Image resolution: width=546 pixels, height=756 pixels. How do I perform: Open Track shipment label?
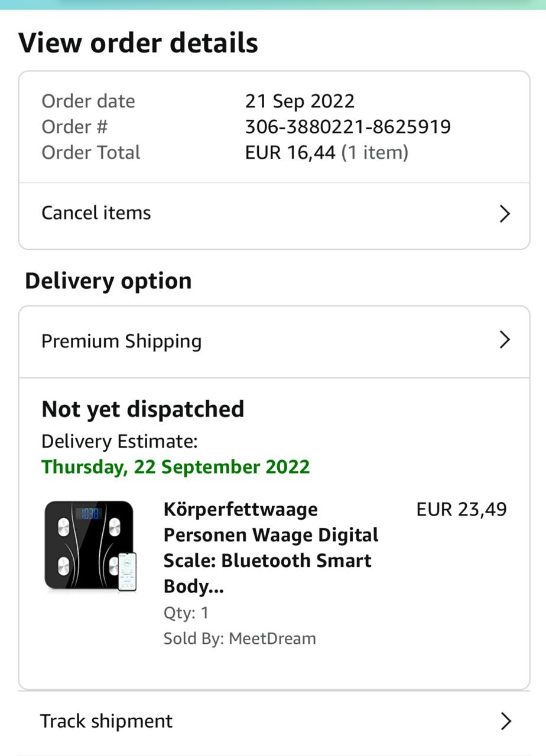(106, 721)
